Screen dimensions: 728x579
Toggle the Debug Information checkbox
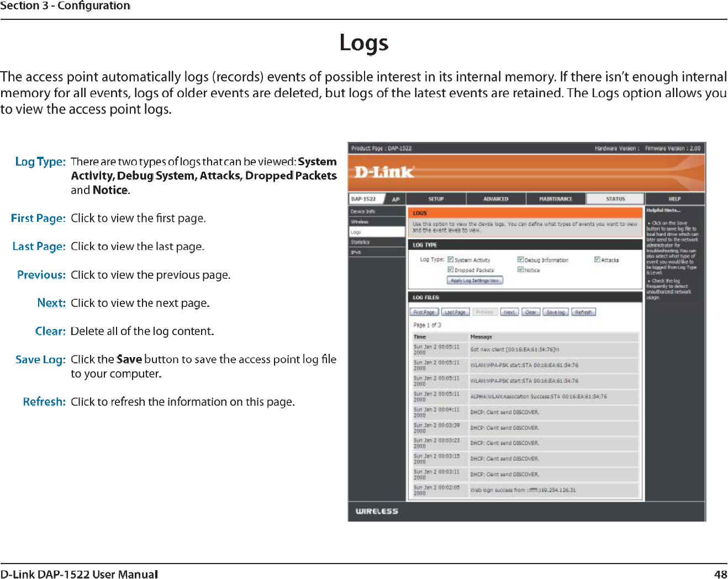click(x=520, y=259)
